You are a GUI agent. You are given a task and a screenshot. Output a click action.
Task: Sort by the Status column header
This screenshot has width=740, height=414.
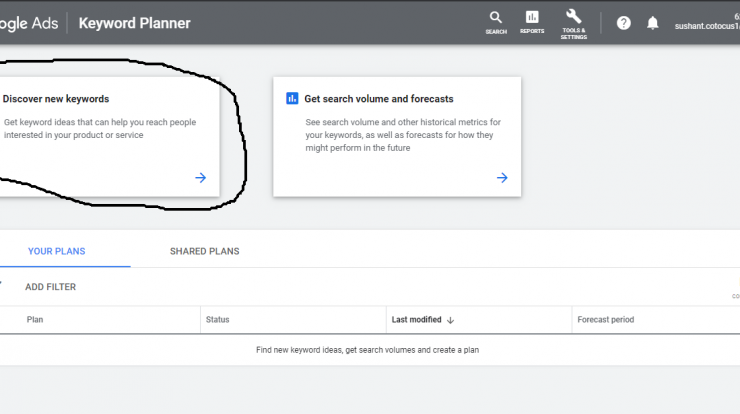[x=218, y=320]
